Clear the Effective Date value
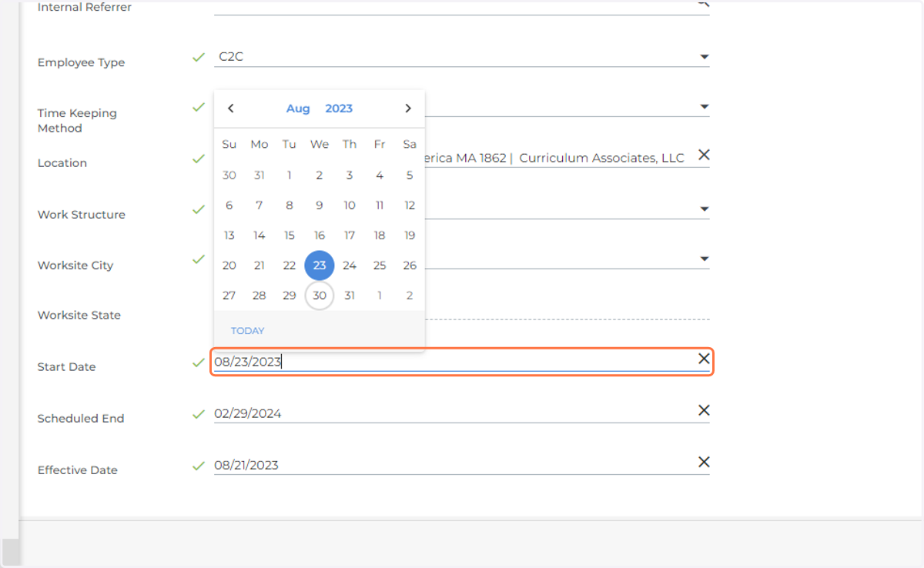The width and height of the screenshot is (924, 568). pyautogui.click(x=703, y=462)
